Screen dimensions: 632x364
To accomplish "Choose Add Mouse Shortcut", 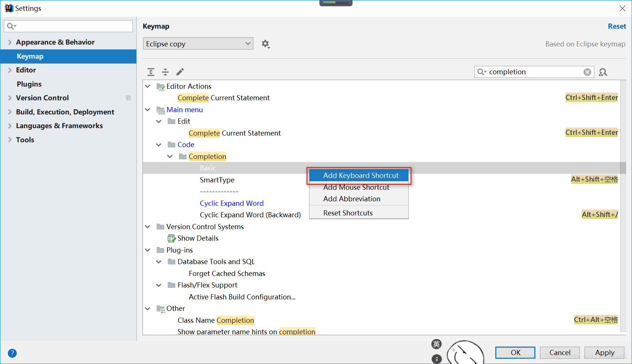I will click(x=359, y=187).
